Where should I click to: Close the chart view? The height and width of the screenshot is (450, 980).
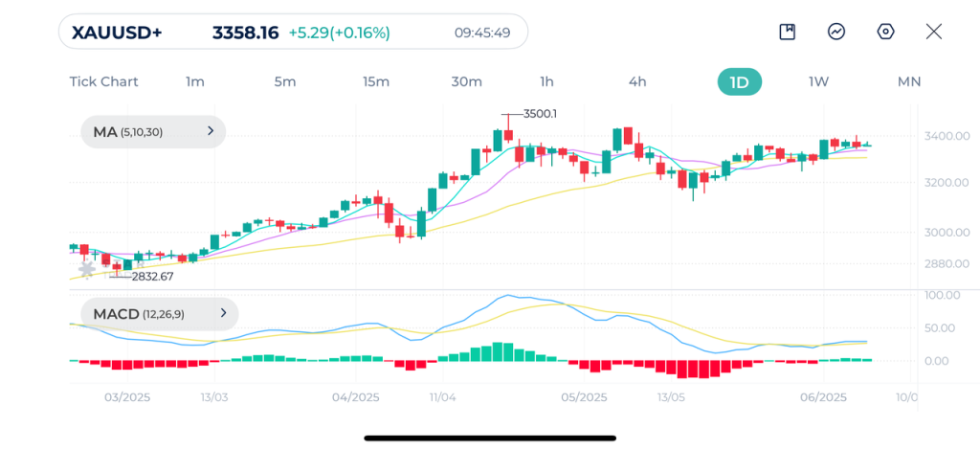pyautogui.click(x=934, y=32)
